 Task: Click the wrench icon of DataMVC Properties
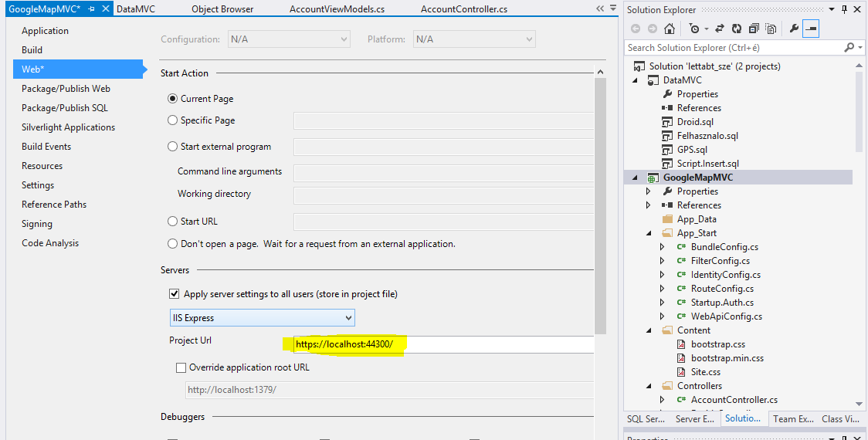(x=667, y=94)
